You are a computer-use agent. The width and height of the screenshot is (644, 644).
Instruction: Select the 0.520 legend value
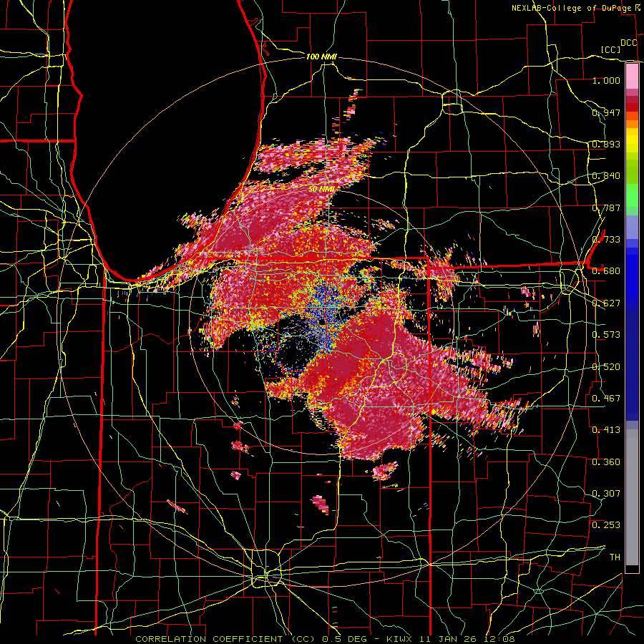coord(606,367)
